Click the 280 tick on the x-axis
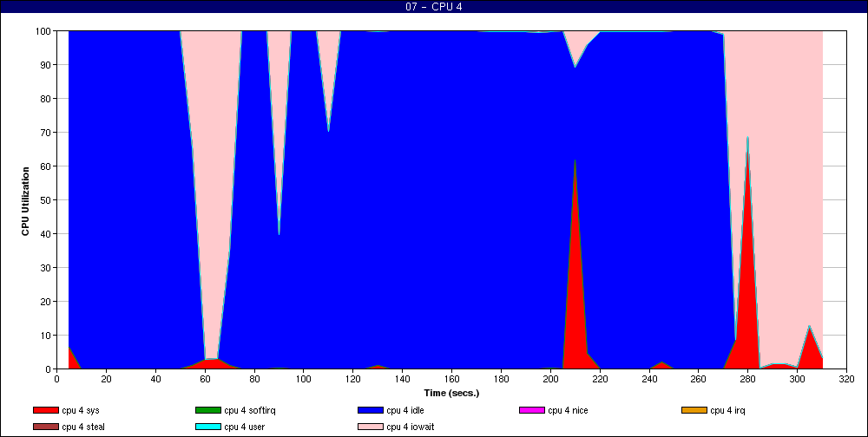The height and width of the screenshot is (437, 868). [x=748, y=379]
